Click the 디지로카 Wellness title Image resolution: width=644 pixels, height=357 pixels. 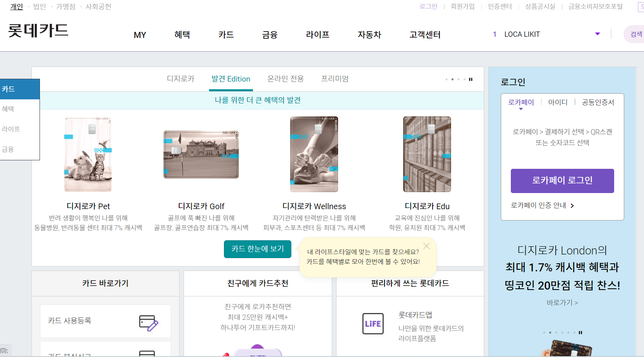314,206
